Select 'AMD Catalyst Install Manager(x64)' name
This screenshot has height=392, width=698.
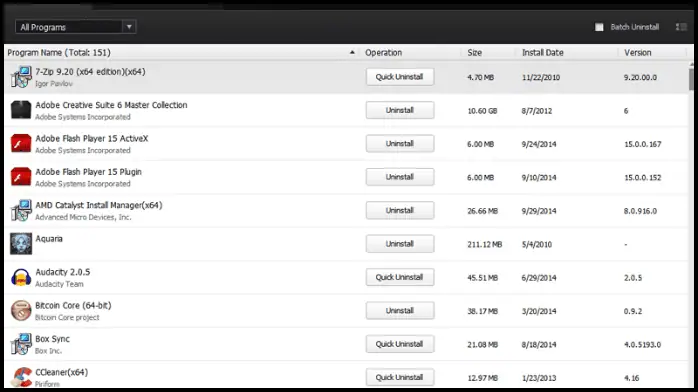click(x=99, y=205)
